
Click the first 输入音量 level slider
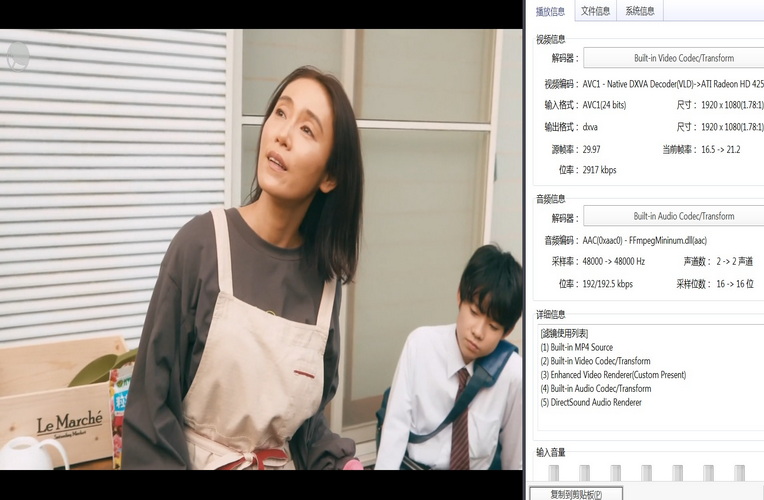(553, 472)
